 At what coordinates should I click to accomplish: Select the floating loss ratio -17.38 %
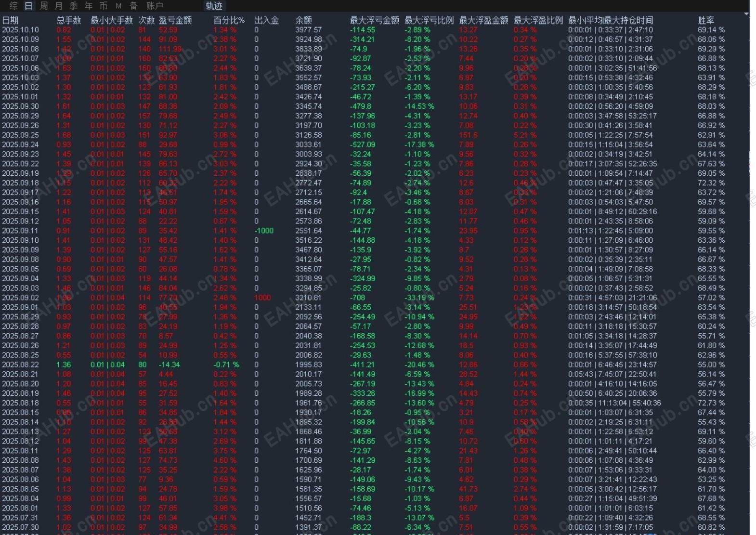pos(419,144)
